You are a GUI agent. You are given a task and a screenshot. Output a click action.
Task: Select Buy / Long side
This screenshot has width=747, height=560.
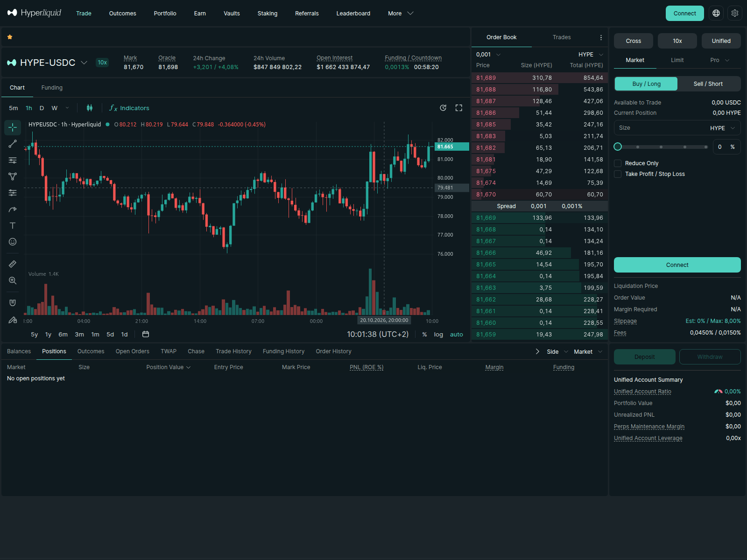pyautogui.click(x=646, y=84)
